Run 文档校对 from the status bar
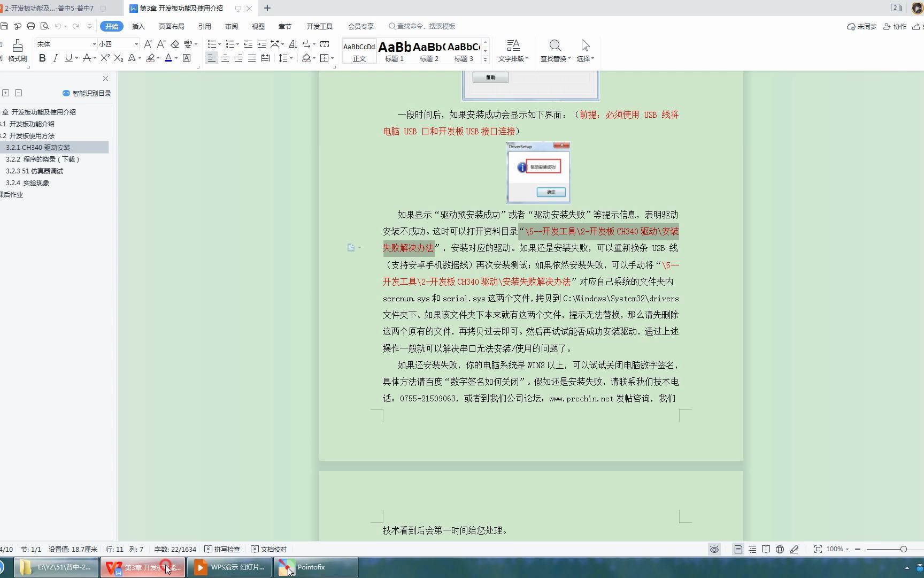Image resolution: width=924 pixels, height=578 pixels. pyautogui.click(x=269, y=549)
